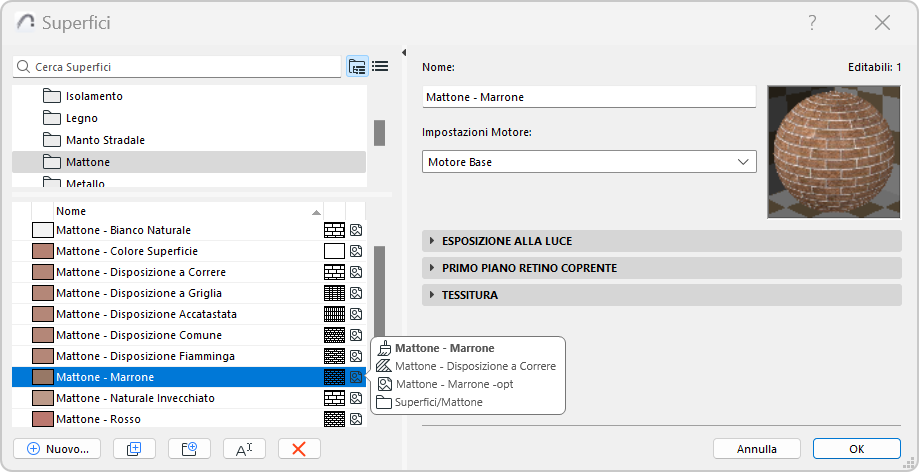919x472 pixels.
Task: Select Mattone - Disposizione Fiamminga in list
Action: [x=146, y=356]
